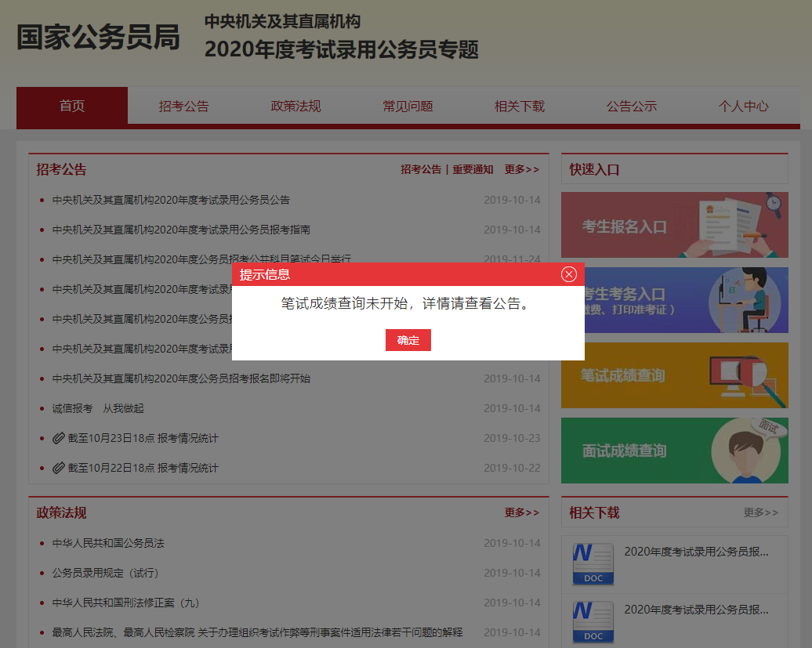Open the 面试成绩查询 banner
The height and width of the screenshot is (648, 812).
coord(674,451)
